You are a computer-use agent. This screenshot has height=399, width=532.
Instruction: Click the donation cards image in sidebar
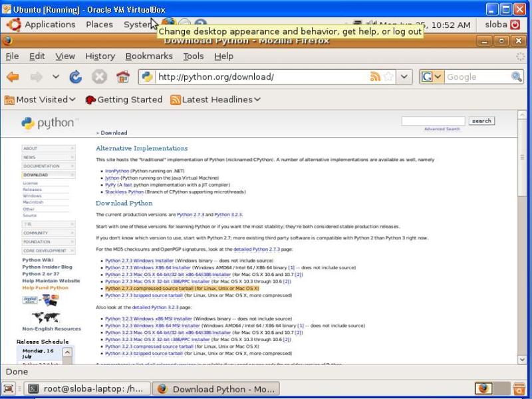pyautogui.click(x=41, y=300)
